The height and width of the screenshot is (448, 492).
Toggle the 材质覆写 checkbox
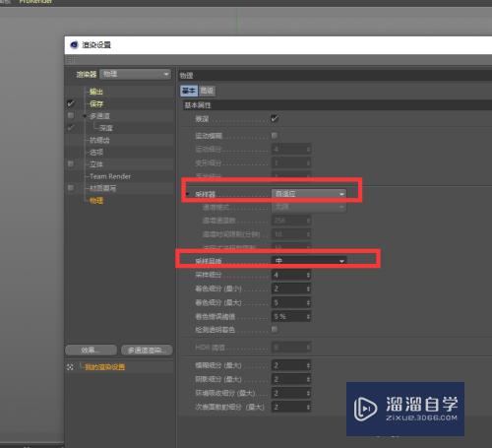tap(71, 188)
